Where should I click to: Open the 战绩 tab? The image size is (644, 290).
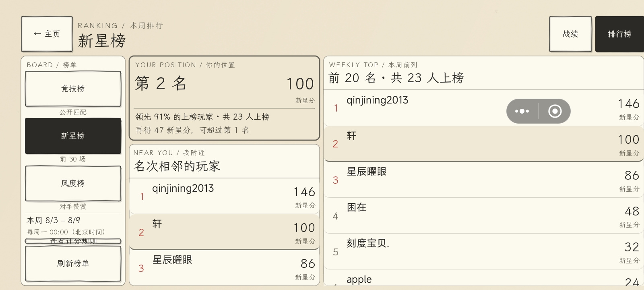point(570,34)
